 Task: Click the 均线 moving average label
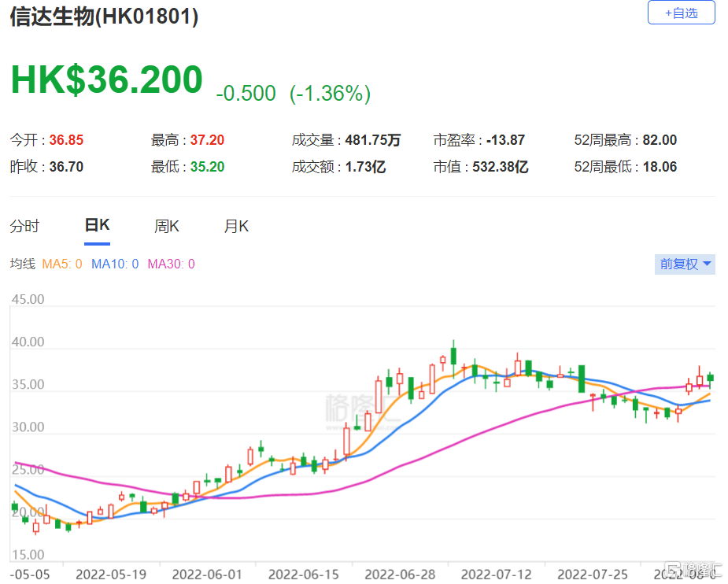22,264
